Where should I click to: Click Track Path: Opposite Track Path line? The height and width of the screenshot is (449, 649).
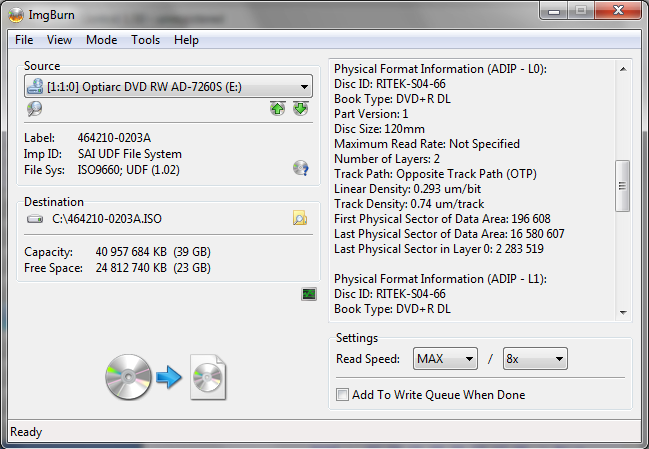pyautogui.click(x=435, y=174)
